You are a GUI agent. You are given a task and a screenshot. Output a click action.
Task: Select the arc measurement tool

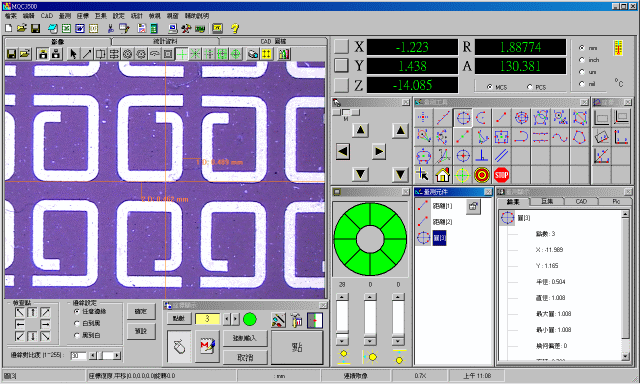pos(482,118)
